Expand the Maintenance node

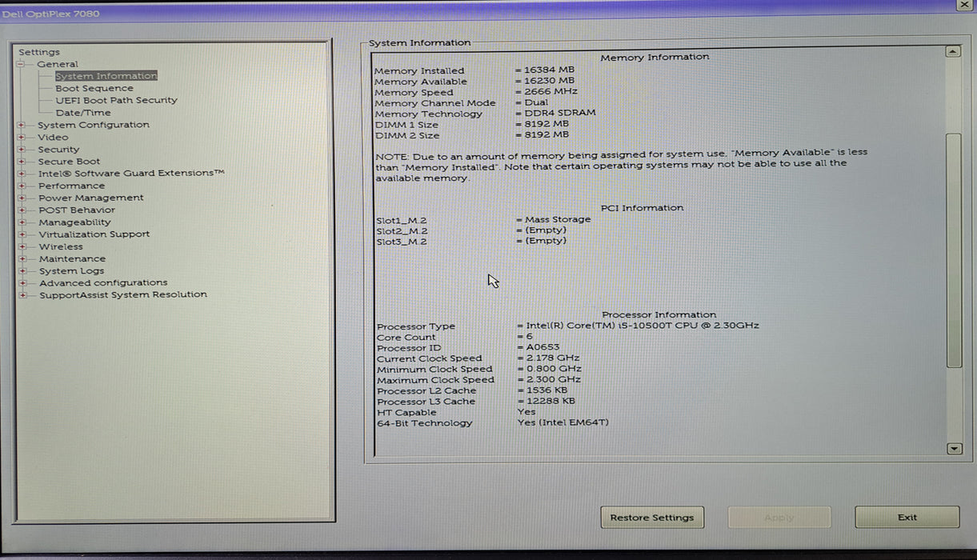[22, 259]
